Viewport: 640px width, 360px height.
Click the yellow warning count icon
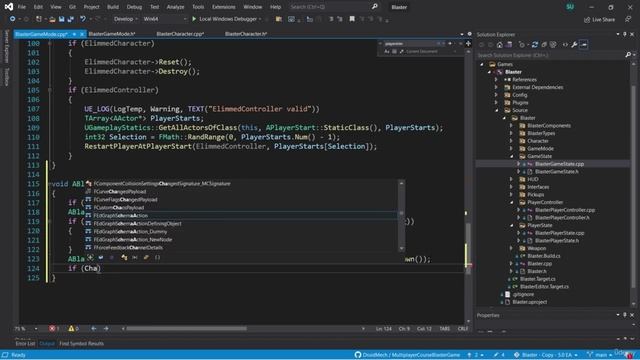71,329
